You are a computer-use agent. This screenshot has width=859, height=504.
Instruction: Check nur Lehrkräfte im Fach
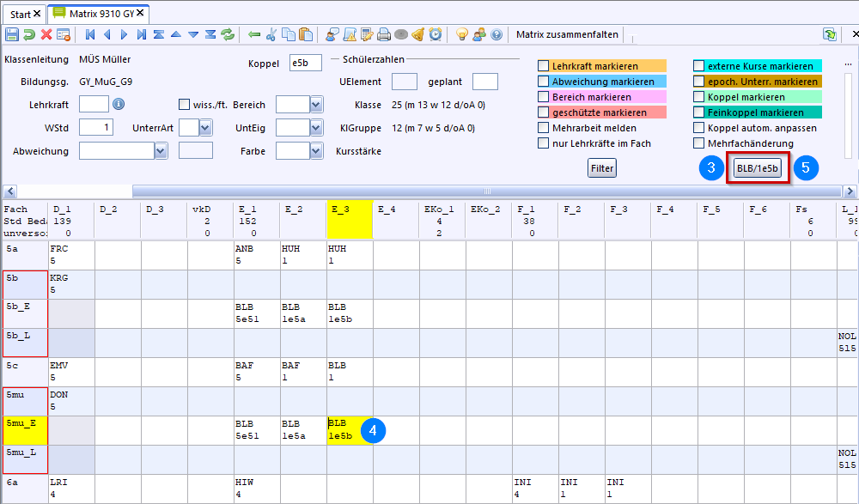[x=544, y=143]
